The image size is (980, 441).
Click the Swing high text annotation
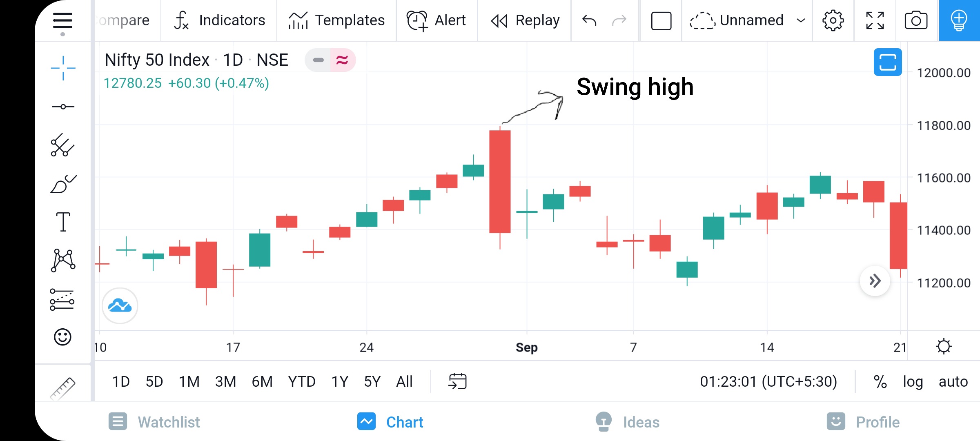[x=635, y=87]
